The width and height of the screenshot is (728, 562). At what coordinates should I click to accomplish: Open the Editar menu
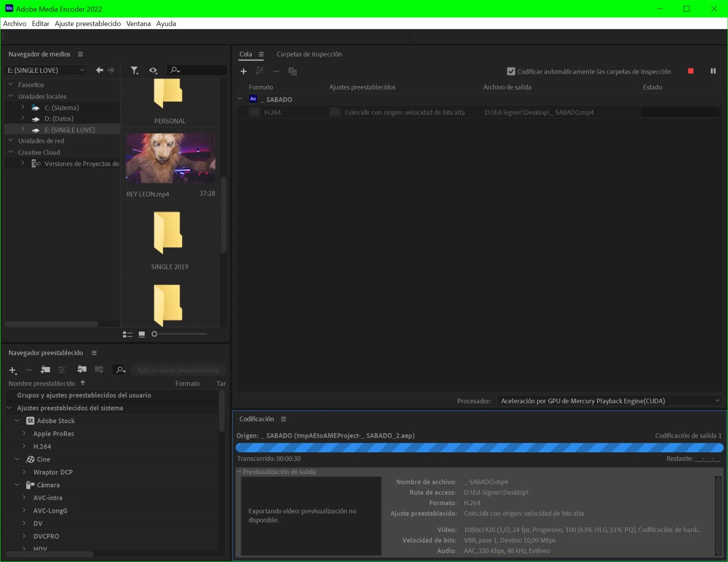pos(40,24)
